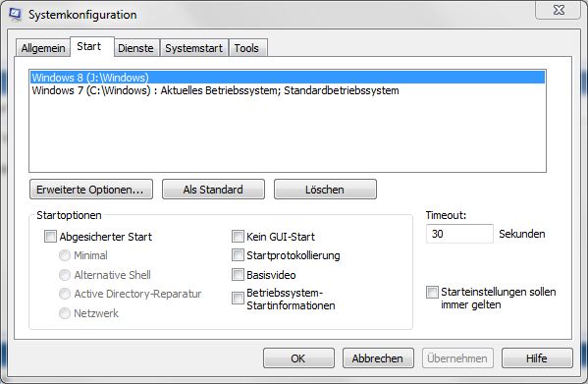
Task: Open Erweiterte Optionen dialog
Action: [91, 190]
